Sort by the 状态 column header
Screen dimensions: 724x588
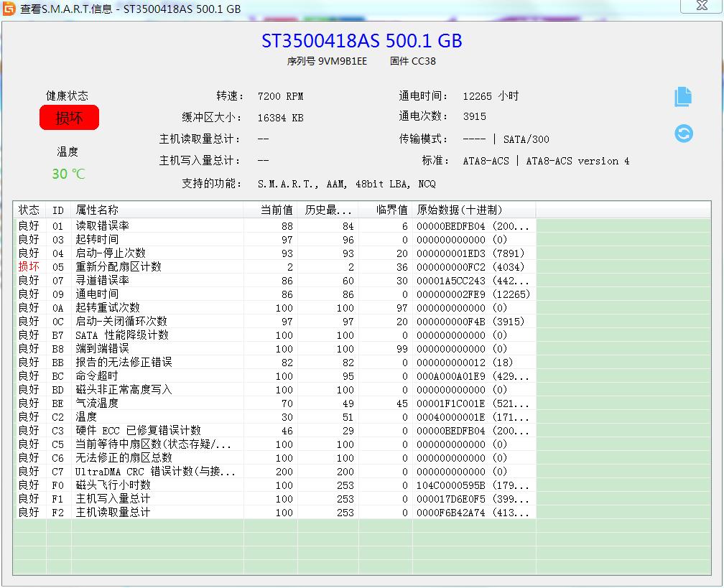pos(29,210)
